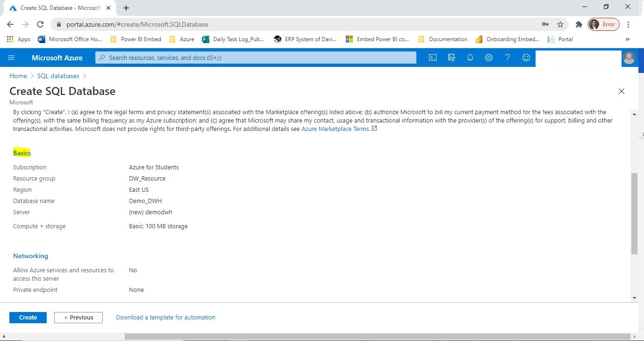This screenshot has width=644, height=341.
Task: Select the Azure for Students value
Action: coord(154,167)
